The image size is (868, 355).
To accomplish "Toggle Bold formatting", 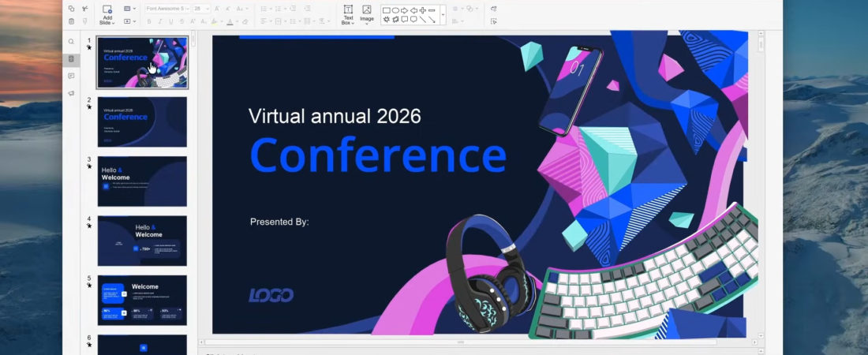I will pyautogui.click(x=149, y=21).
